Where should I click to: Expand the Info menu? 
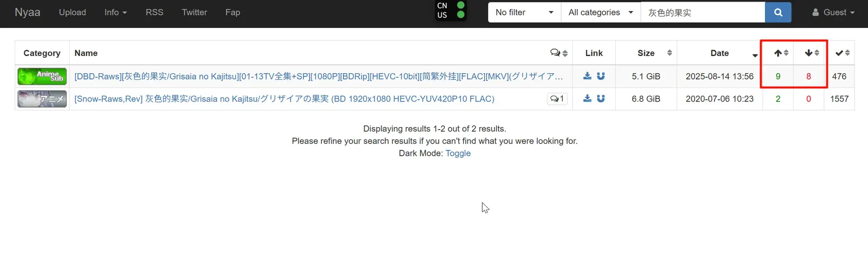[x=115, y=12]
